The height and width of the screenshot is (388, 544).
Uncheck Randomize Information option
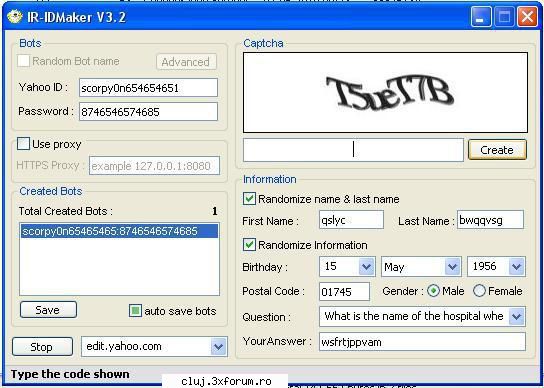tap(249, 245)
